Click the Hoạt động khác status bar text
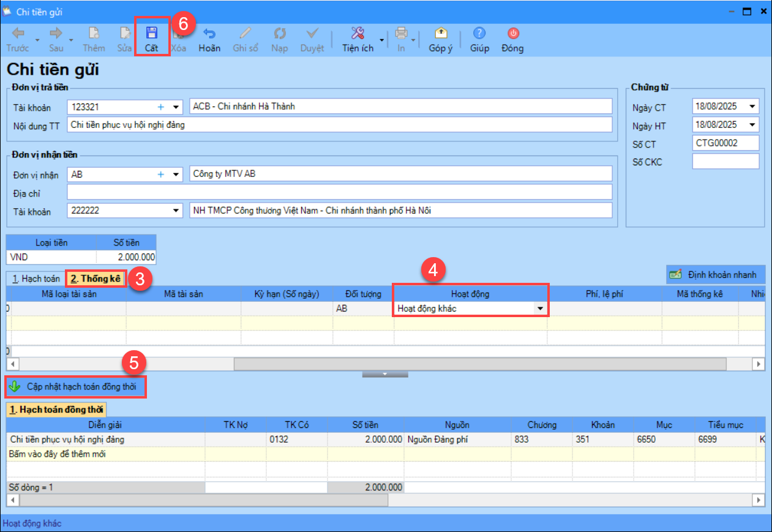Image resolution: width=772 pixels, height=532 pixels. pyautogui.click(x=32, y=523)
